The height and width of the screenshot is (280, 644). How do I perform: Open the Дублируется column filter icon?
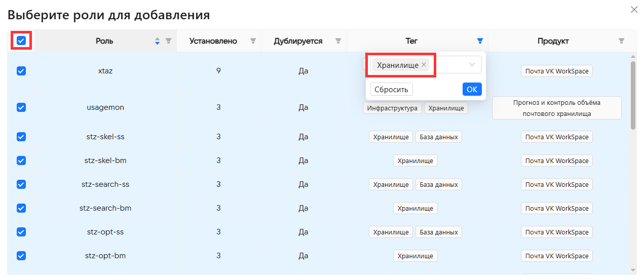tap(338, 41)
